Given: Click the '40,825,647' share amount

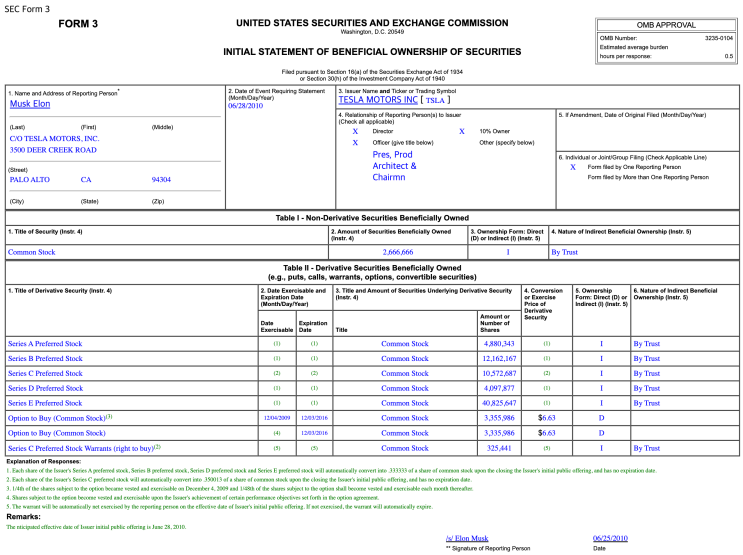Looking at the screenshot, I should pos(499,403).
